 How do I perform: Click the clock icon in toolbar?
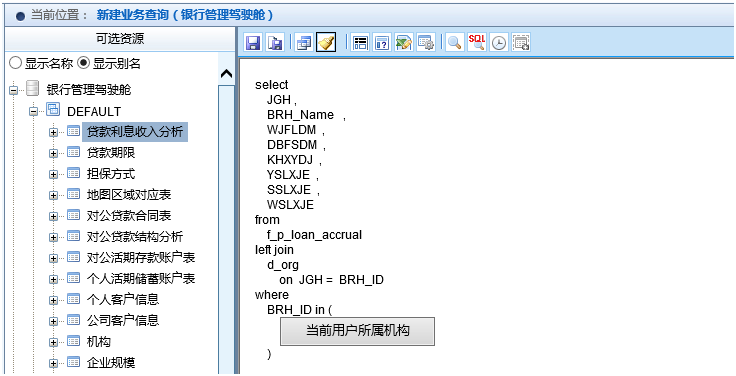point(499,43)
